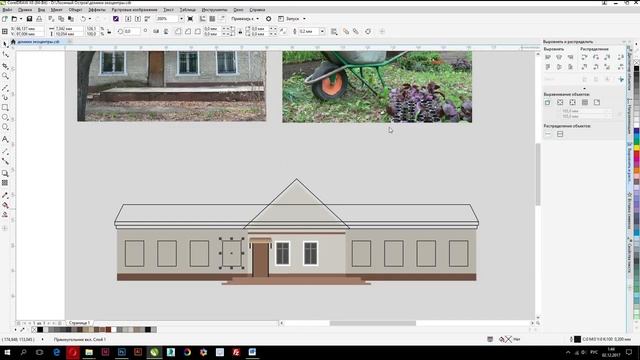Screen dimensions: 640x360
Task: Enable align to Active objects option
Action: [548, 102]
